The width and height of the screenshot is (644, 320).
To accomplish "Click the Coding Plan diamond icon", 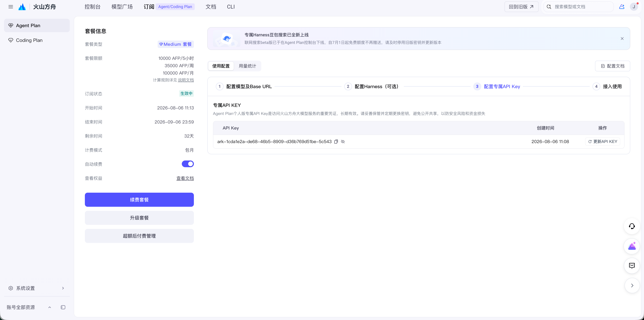I will click(11, 40).
